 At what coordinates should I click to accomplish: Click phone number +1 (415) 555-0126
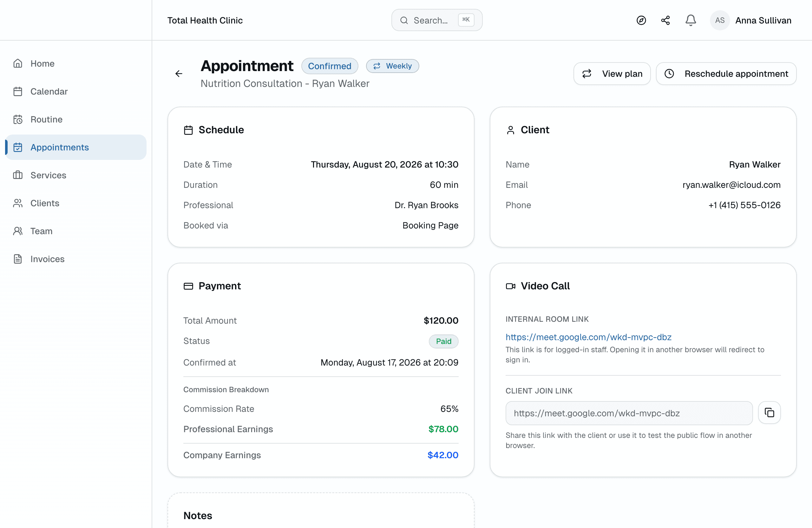(744, 205)
